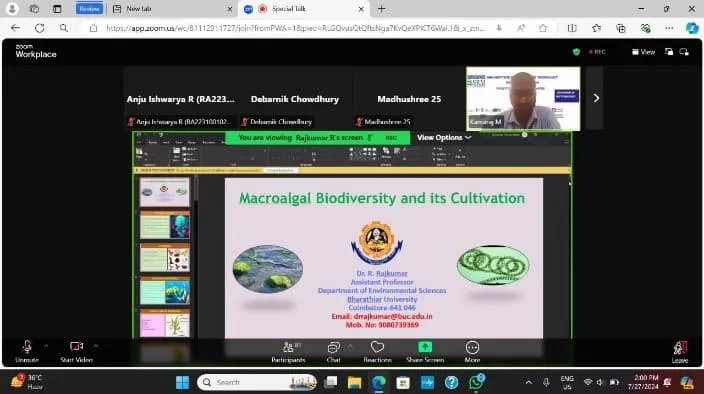Open the Chat panel

pos(333,351)
